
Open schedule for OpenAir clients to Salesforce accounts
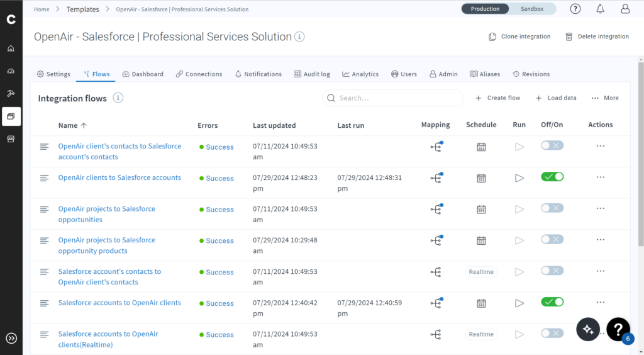tap(481, 178)
